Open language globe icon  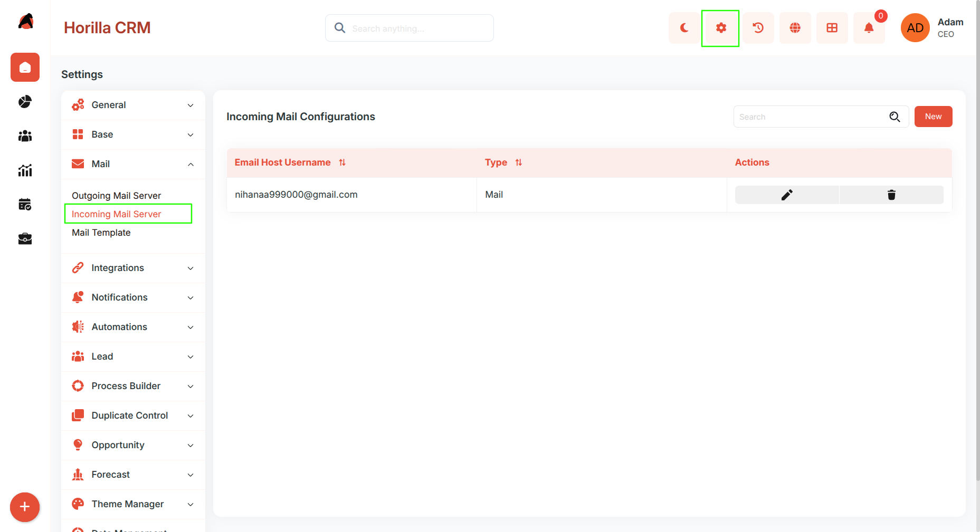(795, 28)
